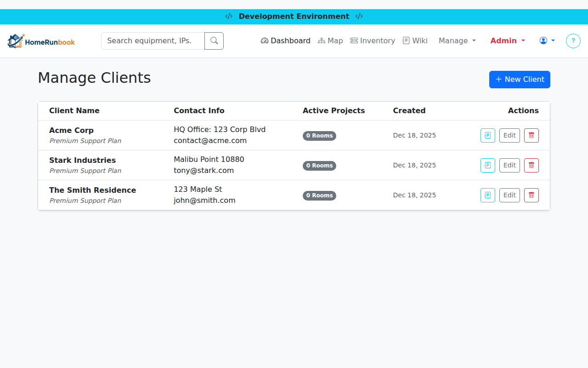588x368 pixels.
Task: Click the equipment search field
Action: tap(153, 40)
